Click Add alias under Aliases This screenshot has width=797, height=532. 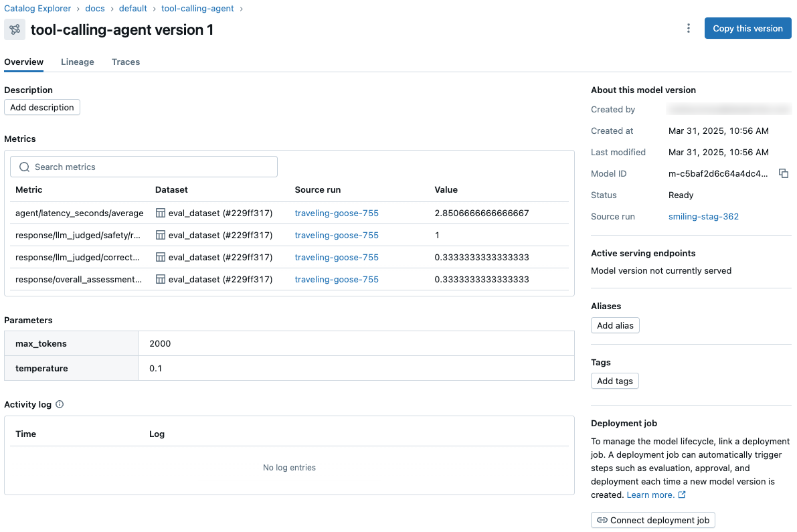pos(615,325)
